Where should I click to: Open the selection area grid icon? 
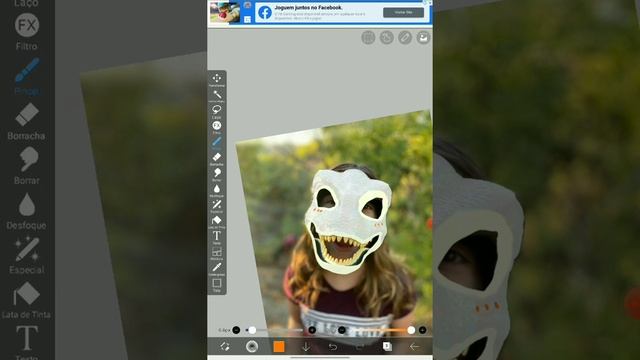point(368,38)
